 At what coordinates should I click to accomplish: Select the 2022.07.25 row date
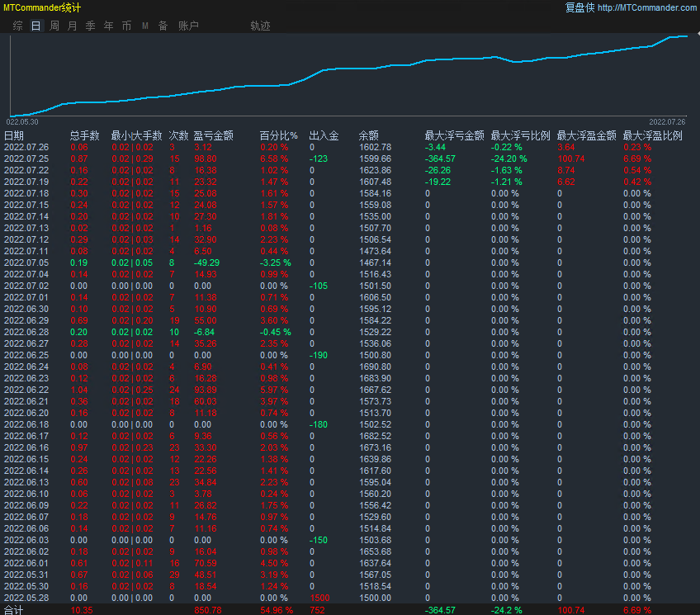(x=26, y=158)
